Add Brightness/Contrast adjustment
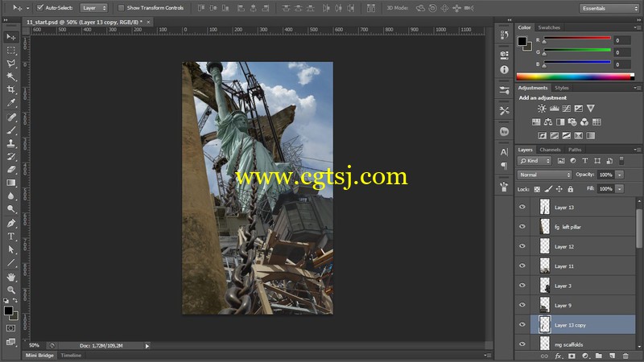 coord(542,109)
